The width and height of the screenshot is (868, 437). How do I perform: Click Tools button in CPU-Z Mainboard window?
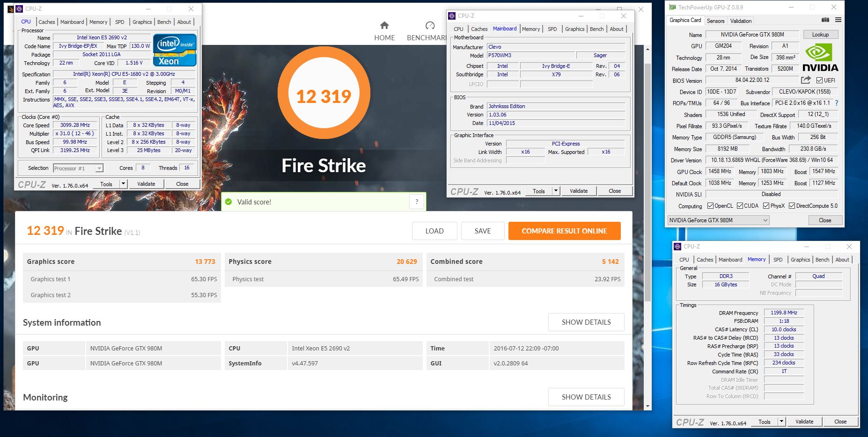pos(539,191)
